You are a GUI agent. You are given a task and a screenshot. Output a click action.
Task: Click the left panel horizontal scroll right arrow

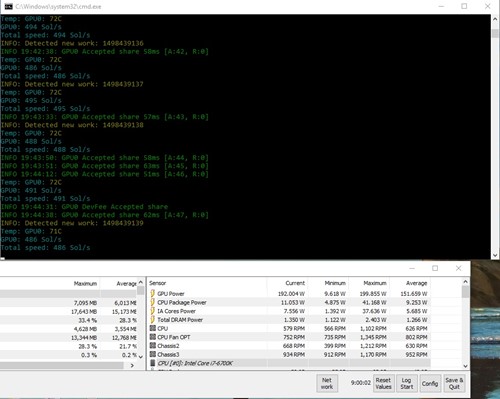132,365
